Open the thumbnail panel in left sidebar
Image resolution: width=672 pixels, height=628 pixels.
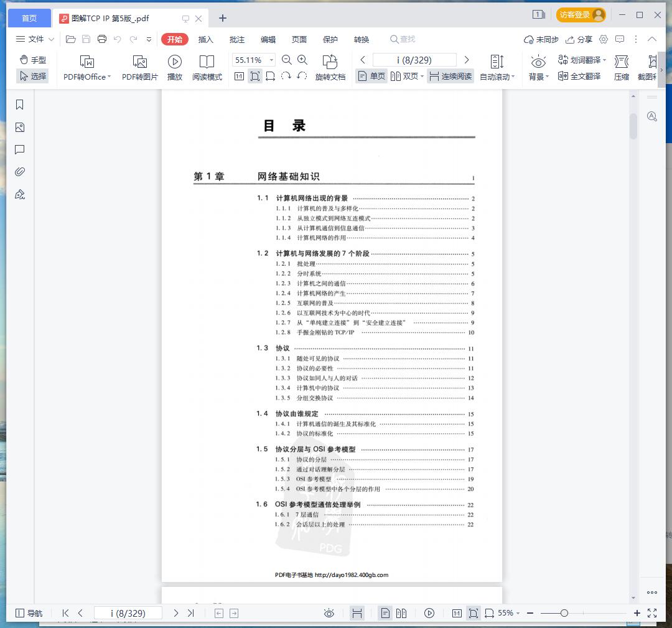point(20,128)
